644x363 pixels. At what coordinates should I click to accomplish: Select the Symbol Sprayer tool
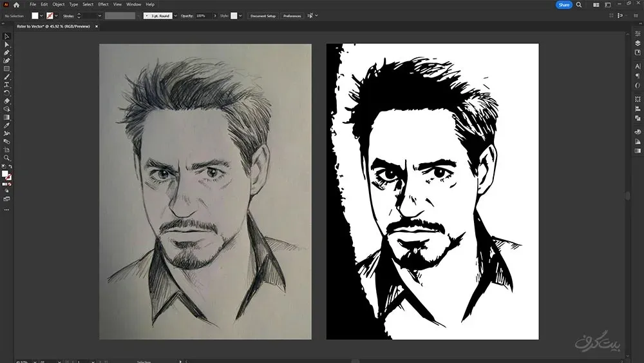6,133
